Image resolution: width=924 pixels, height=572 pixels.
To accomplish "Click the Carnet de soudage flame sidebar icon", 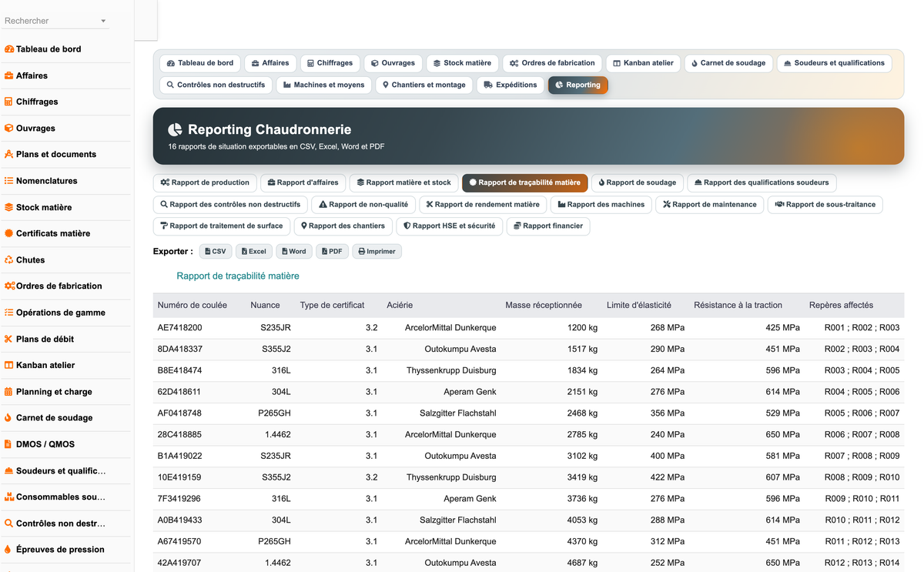I will tap(9, 418).
